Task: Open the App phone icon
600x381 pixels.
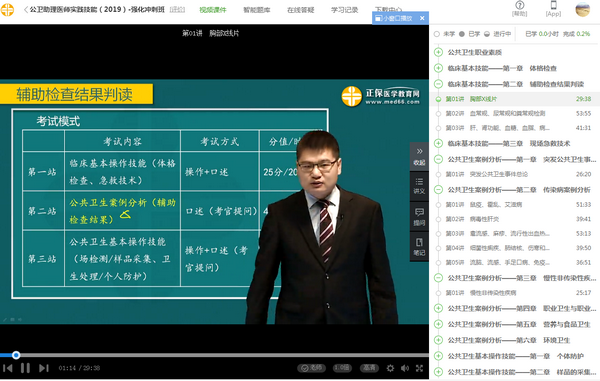Action: 553,9
